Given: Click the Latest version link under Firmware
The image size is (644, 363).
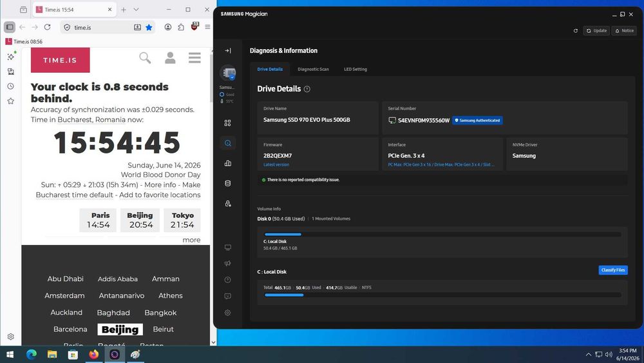Looking at the screenshot, I should tap(276, 164).
